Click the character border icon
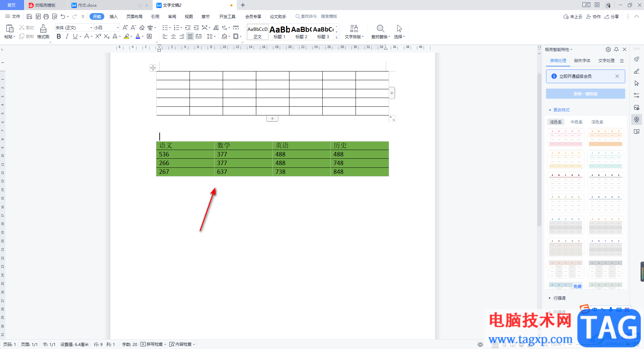Screen dimensions: 644x349 pos(149,36)
